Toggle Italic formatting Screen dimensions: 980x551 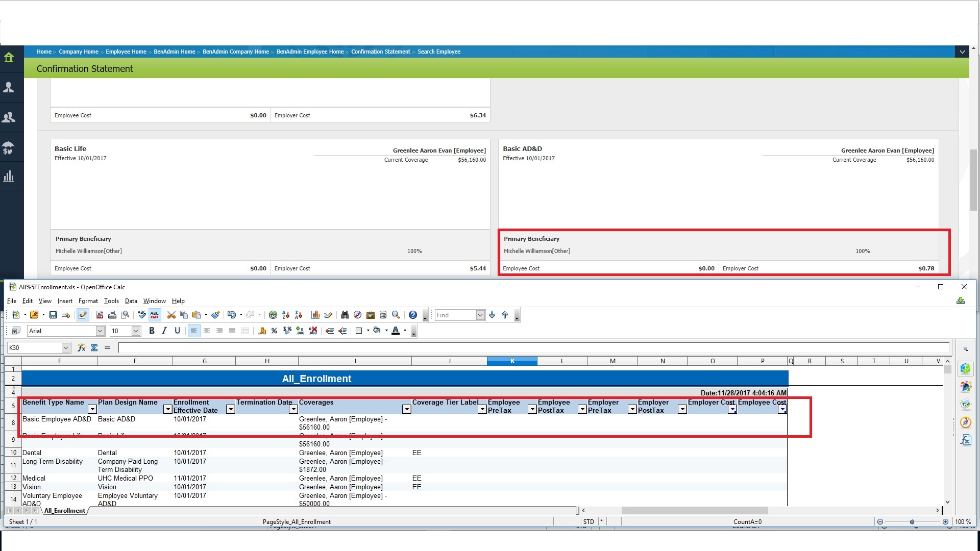[x=164, y=331]
